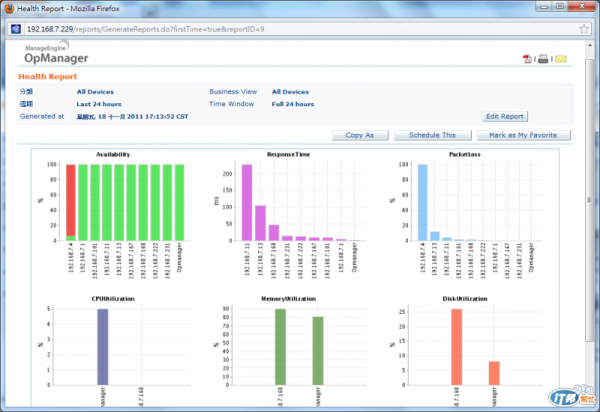Click the OpManager logo
The image size is (600, 412).
[x=55, y=53]
